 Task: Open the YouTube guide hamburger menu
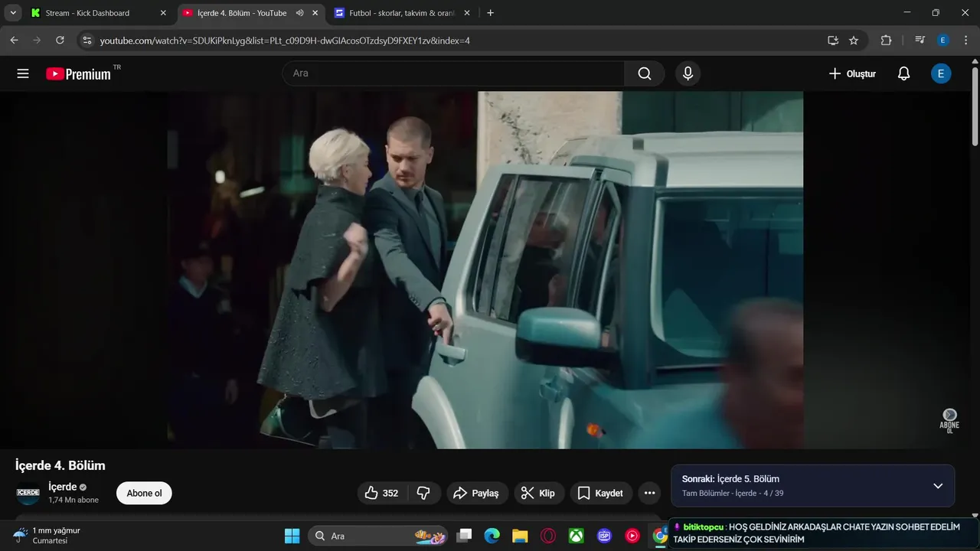click(x=23, y=73)
